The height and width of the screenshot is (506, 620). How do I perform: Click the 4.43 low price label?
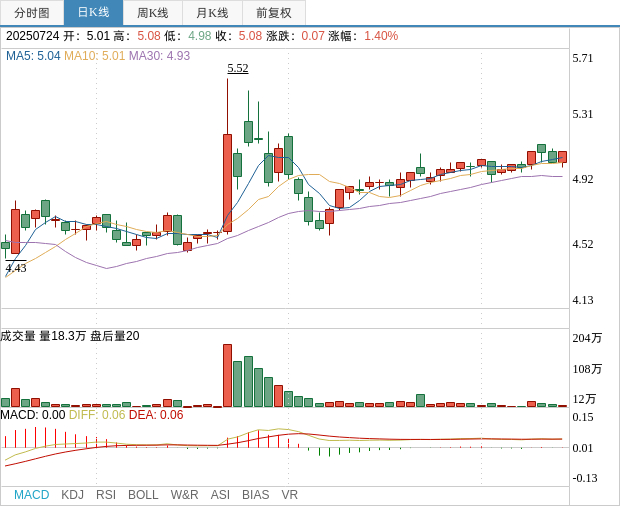click(16, 268)
